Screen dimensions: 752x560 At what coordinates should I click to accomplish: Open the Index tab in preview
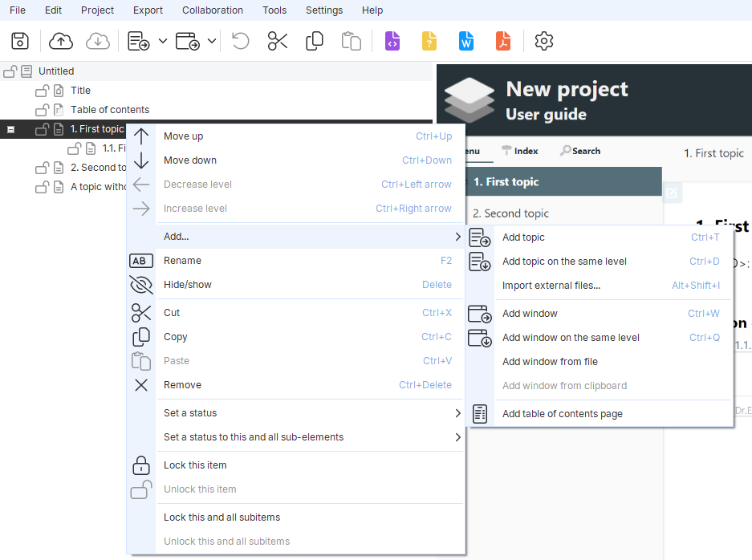pyautogui.click(x=520, y=151)
